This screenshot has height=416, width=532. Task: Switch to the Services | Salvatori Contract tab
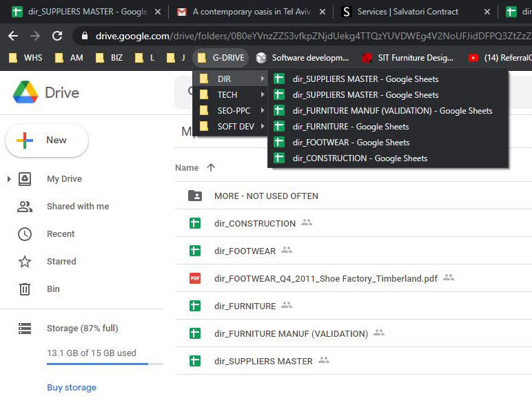coord(407,12)
